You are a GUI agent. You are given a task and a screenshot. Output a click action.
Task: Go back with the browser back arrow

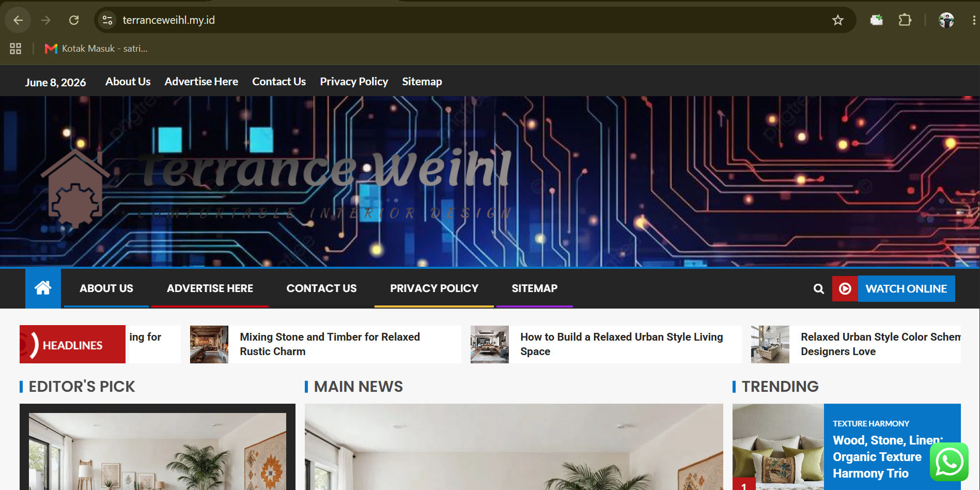tap(18, 20)
